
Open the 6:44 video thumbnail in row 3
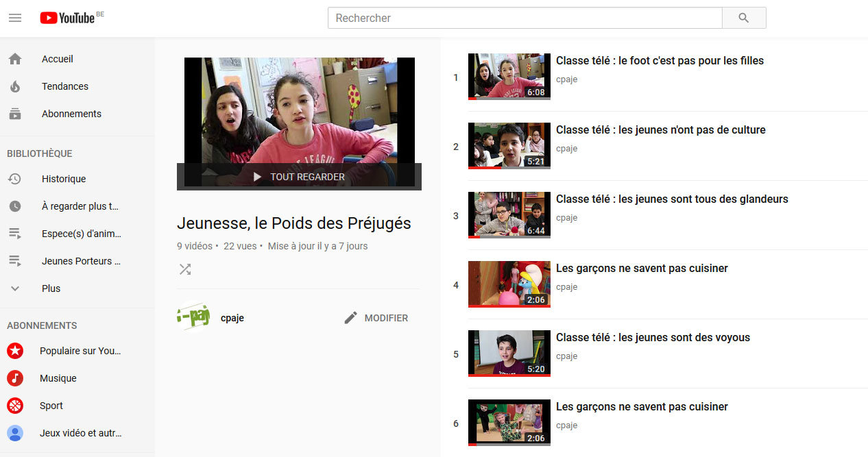(x=509, y=215)
